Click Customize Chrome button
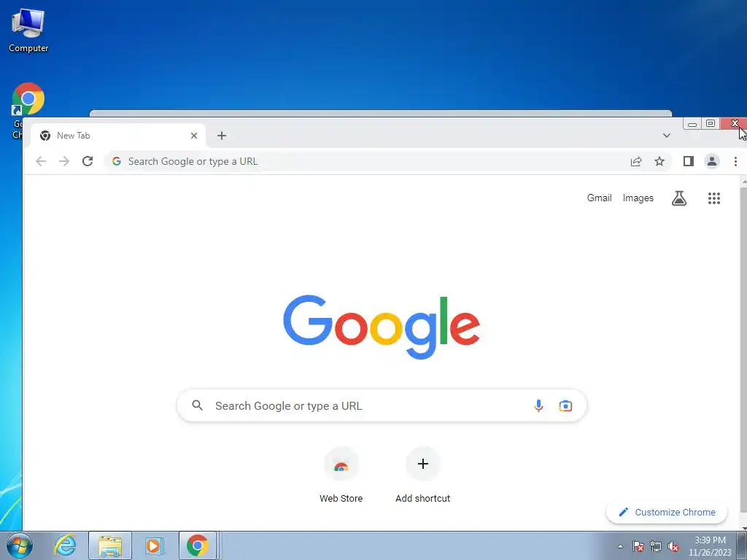This screenshot has height=560, width=747. [667, 513]
